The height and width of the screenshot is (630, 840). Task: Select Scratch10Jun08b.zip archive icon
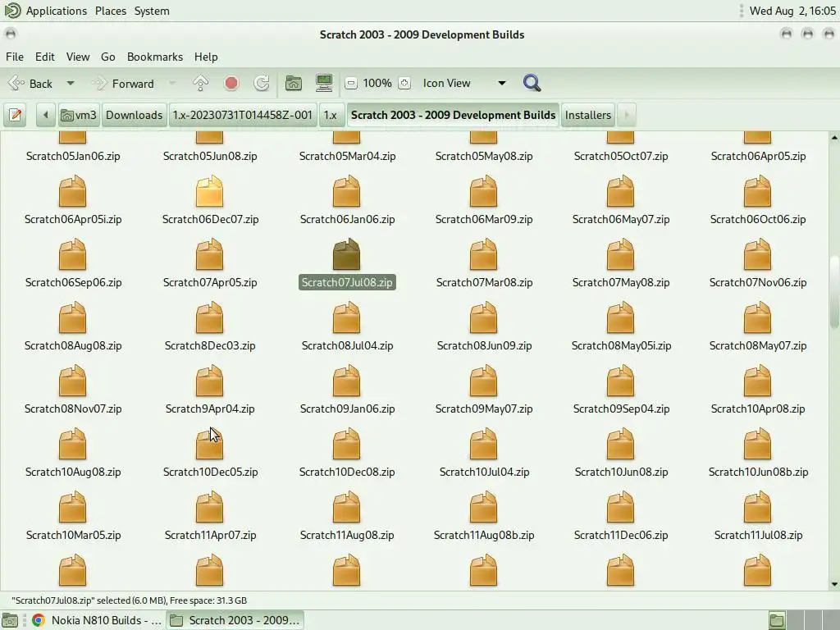(x=758, y=444)
